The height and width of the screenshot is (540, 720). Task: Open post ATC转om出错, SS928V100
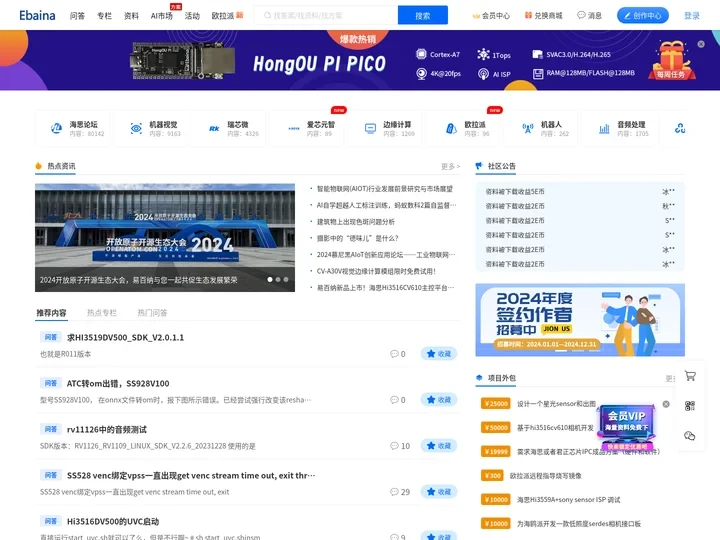118,383
